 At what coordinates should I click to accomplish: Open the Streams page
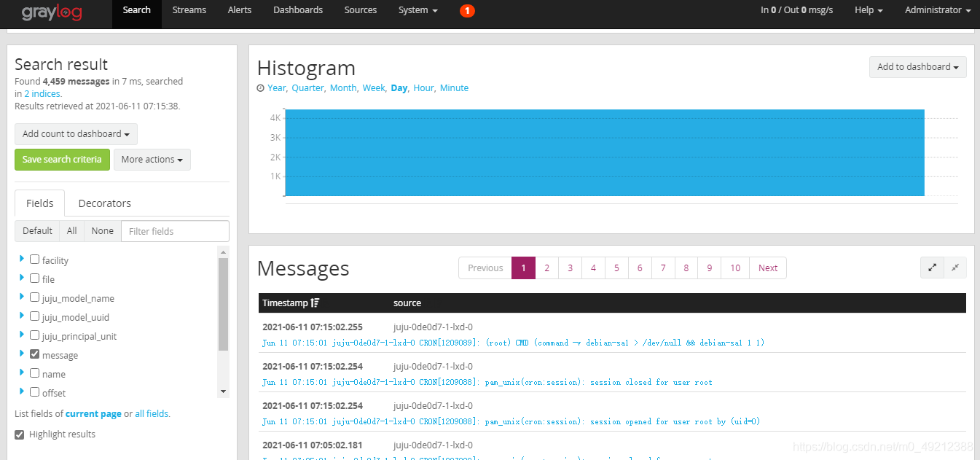189,10
